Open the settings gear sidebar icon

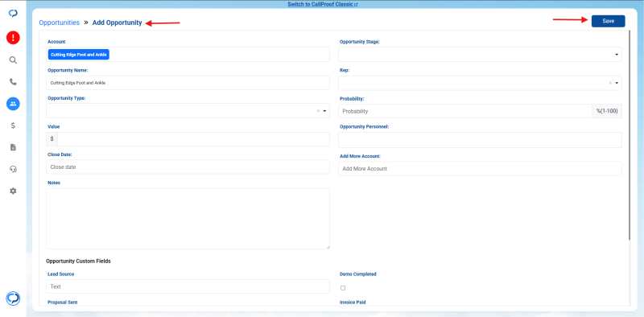[13, 191]
